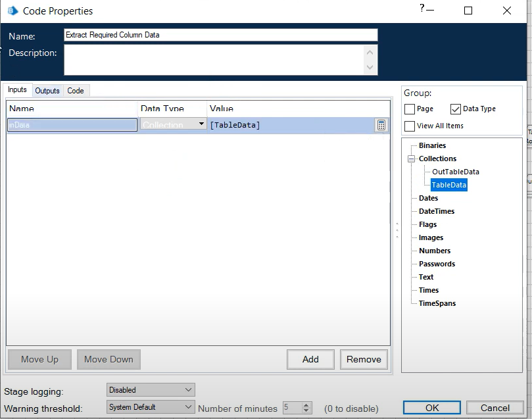Add a new input row
Image resolution: width=532 pixels, height=419 pixels.
pos(310,359)
